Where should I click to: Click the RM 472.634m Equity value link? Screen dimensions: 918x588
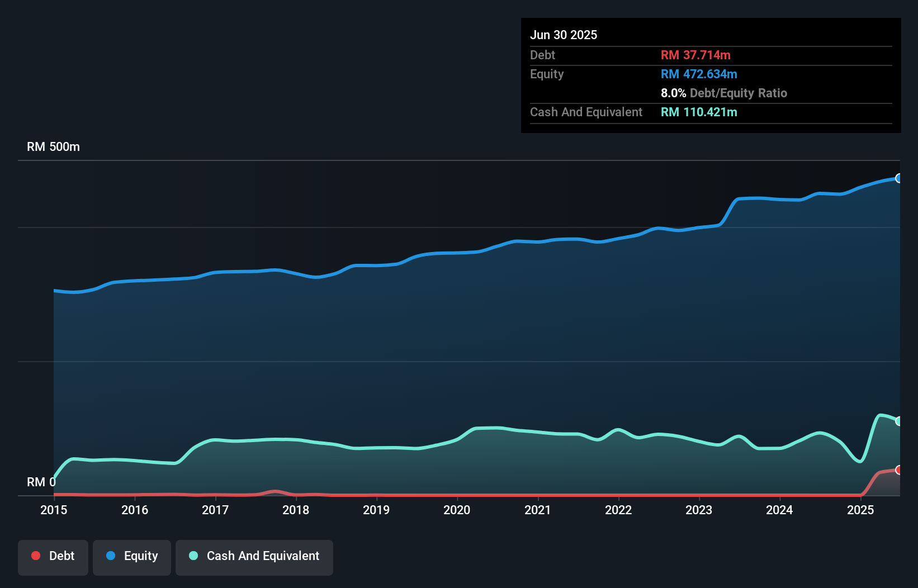click(699, 74)
